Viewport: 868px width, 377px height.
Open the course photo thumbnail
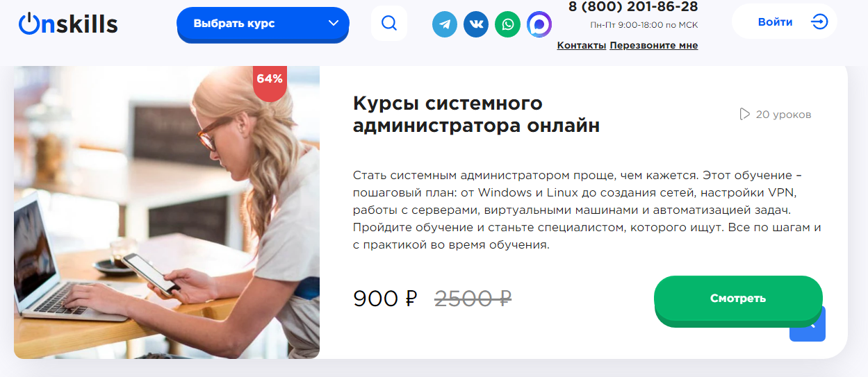point(167,212)
